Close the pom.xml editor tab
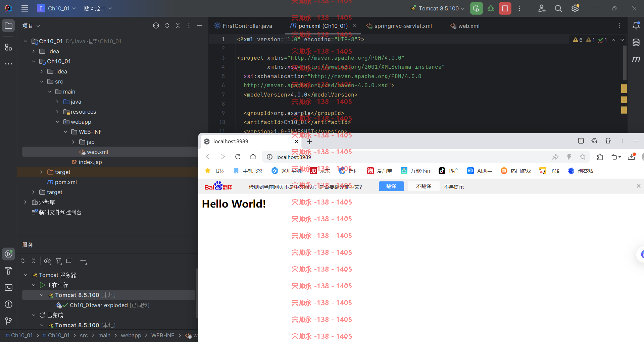 click(x=354, y=25)
